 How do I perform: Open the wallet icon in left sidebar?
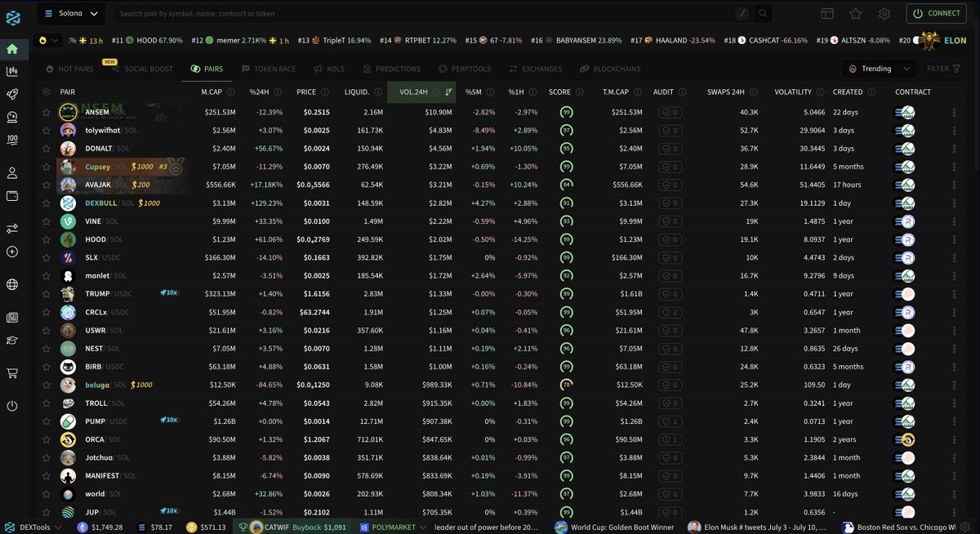click(12, 196)
